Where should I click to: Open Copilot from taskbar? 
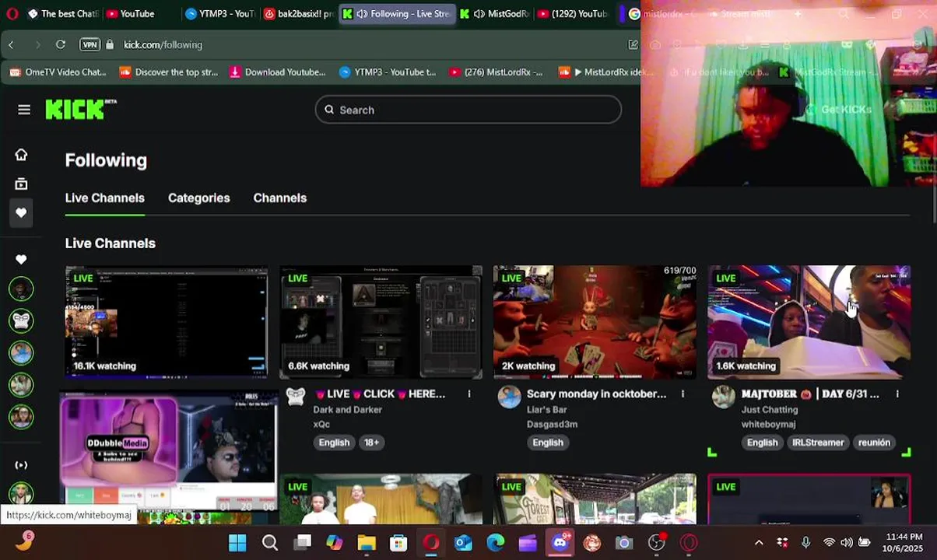335,543
